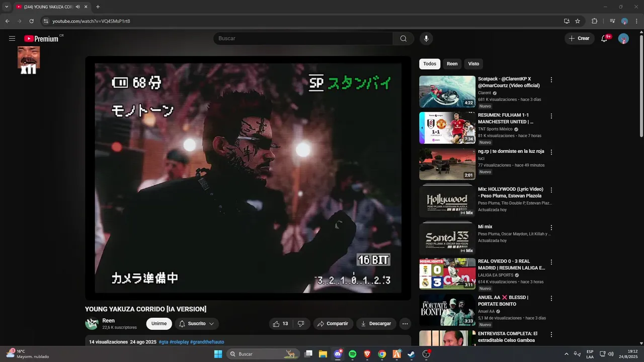Click Windows taskbar search box

click(263, 354)
